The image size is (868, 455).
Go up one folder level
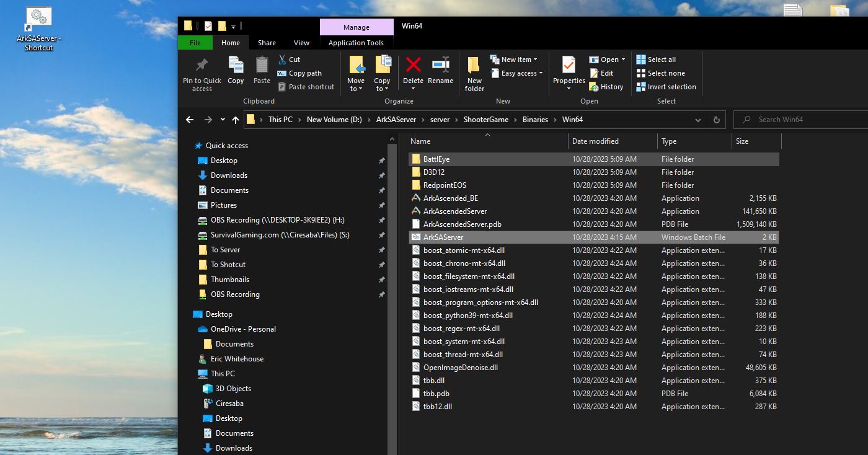click(x=236, y=120)
